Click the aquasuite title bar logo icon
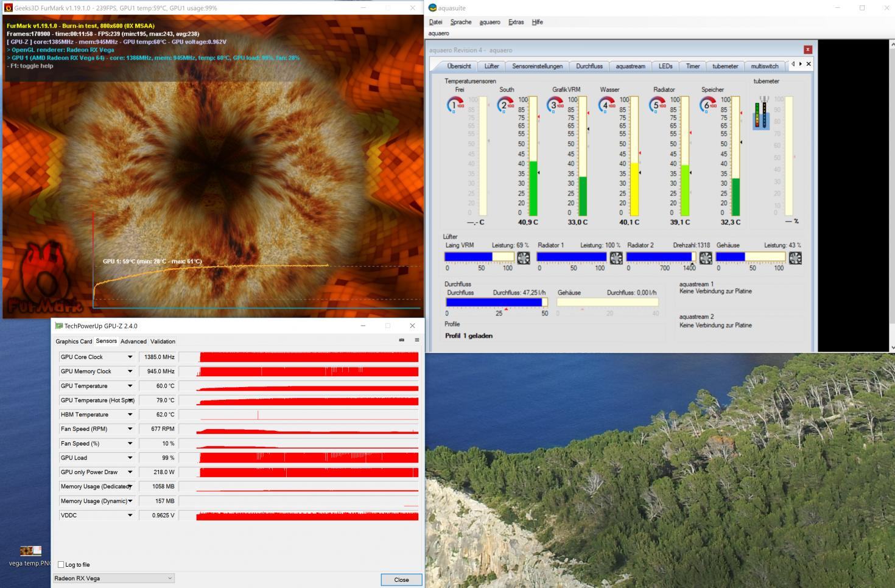 point(432,8)
